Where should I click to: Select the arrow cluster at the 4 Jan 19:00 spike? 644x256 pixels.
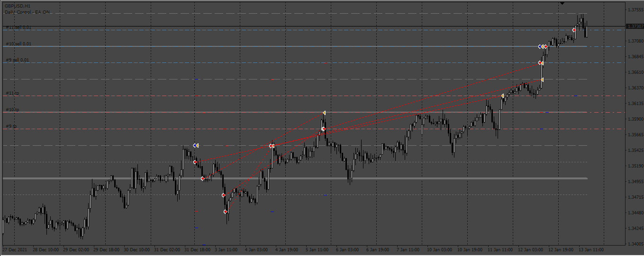(x=272, y=146)
